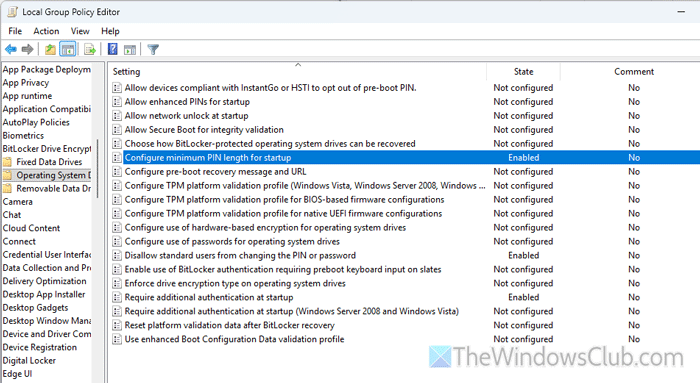The height and width of the screenshot is (383, 700).
Task: Select Desktop Gadgets tree node
Action: 35,308
